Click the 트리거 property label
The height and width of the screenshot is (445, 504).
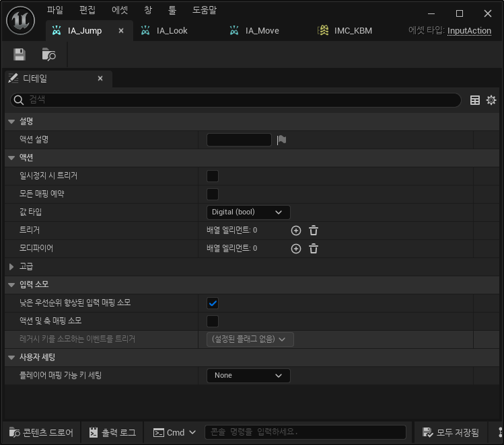(30, 230)
